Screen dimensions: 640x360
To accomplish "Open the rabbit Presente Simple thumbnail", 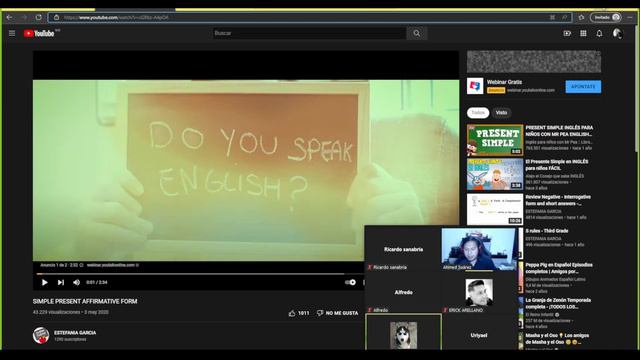I will (495, 174).
